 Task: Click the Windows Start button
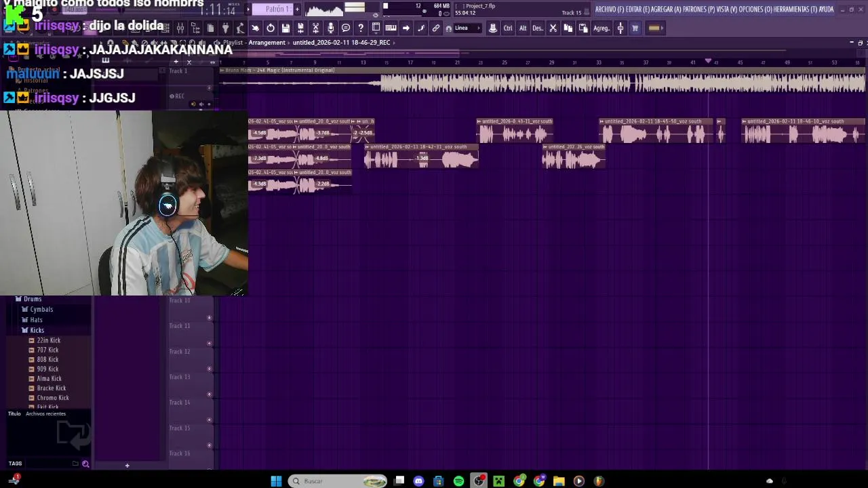coord(276,481)
